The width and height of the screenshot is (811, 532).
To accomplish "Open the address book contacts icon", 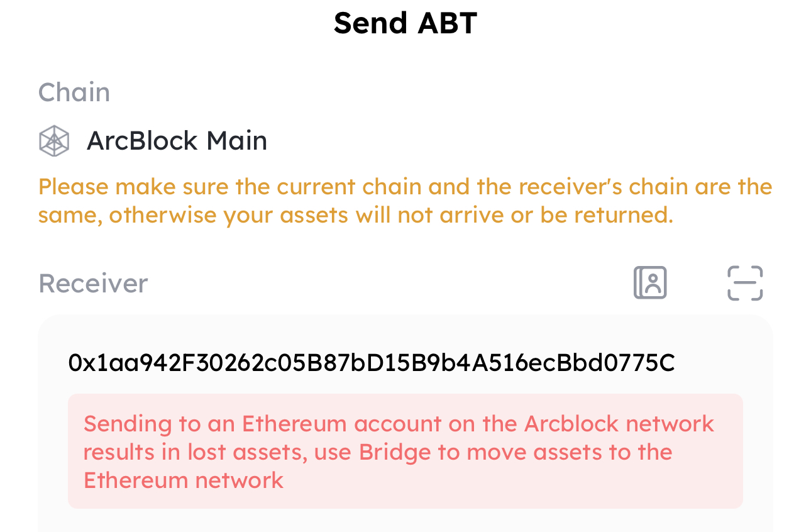I will pyautogui.click(x=650, y=283).
